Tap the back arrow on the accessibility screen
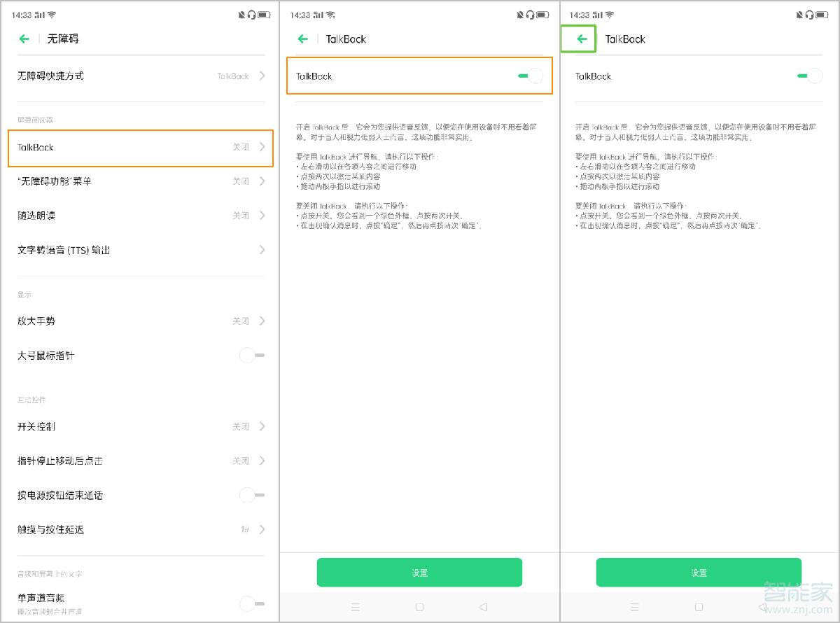Viewport: 840px width, 623px height. point(24,39)
